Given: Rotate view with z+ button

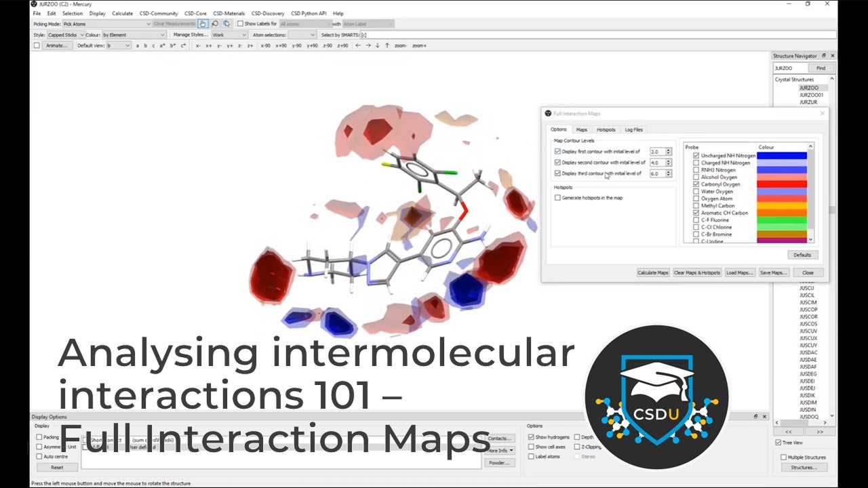Looking at the screenshot, I should pyautogui.click(x=250, y=45).
